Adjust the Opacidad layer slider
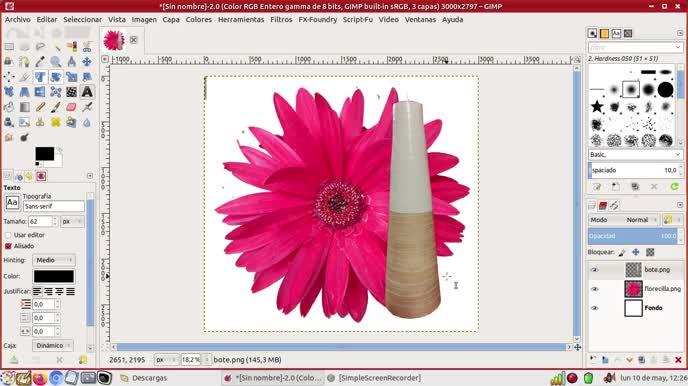 [x=633, y=236]
